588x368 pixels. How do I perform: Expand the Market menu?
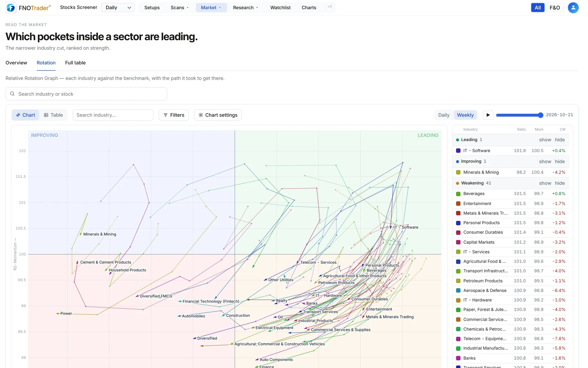(x=211, y=8)
